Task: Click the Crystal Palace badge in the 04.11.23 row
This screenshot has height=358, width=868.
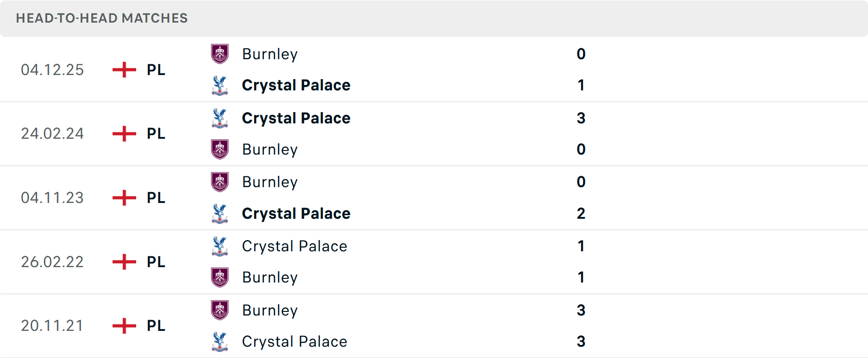Action: 220,214
